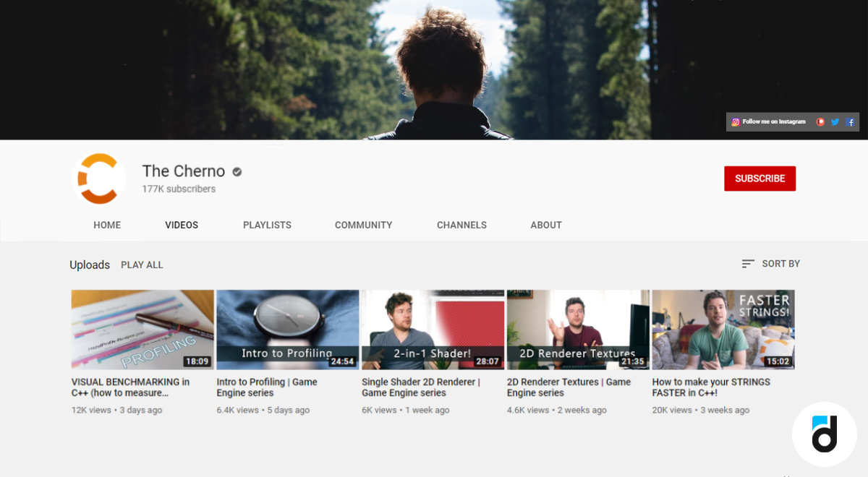
Task: Open the Intro to Profiling watch thumbnail
Action: 288,330
